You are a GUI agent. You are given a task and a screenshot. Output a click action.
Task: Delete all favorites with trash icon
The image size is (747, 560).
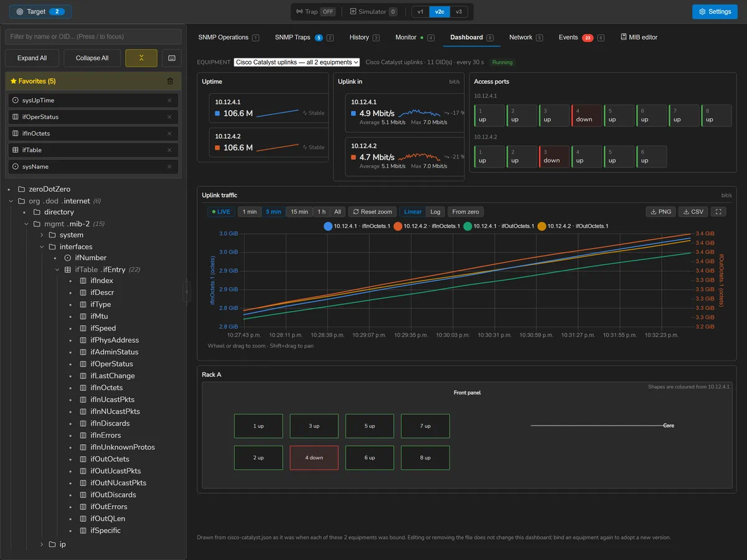click(x=170, y=81)
